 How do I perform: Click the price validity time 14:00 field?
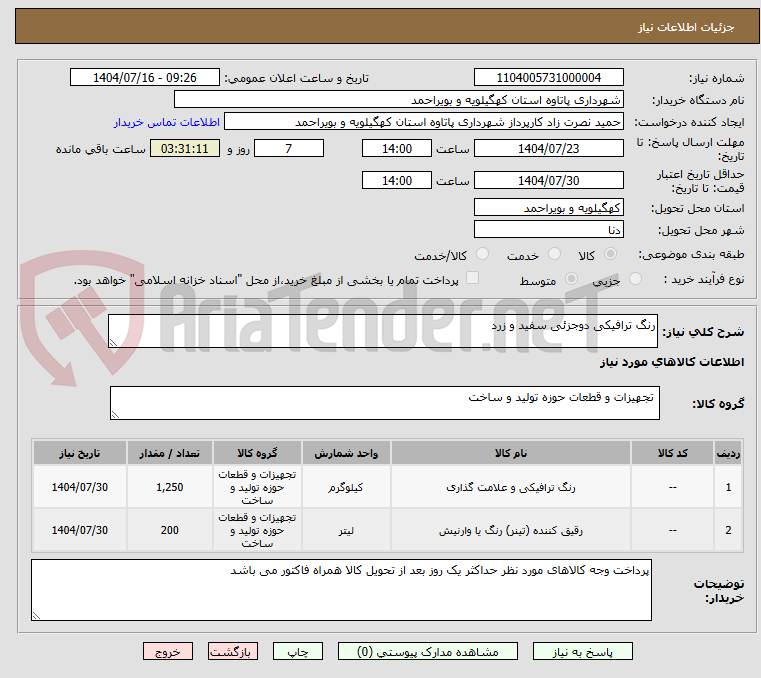(x=397, y=181)
